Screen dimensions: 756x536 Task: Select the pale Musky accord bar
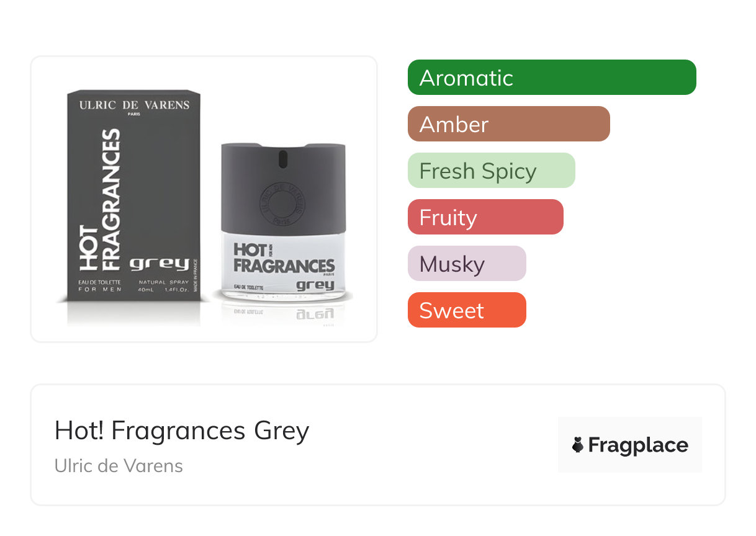(x=466, y=264)
